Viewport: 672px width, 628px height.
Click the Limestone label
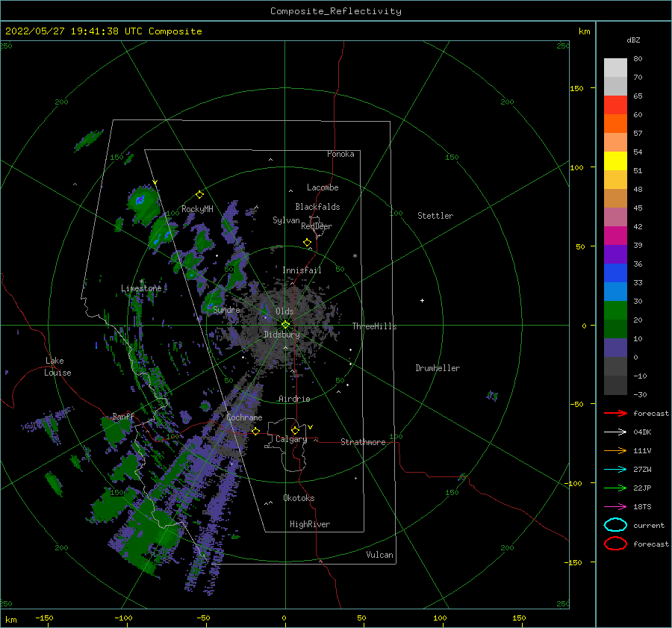click(x=141, y=288)
